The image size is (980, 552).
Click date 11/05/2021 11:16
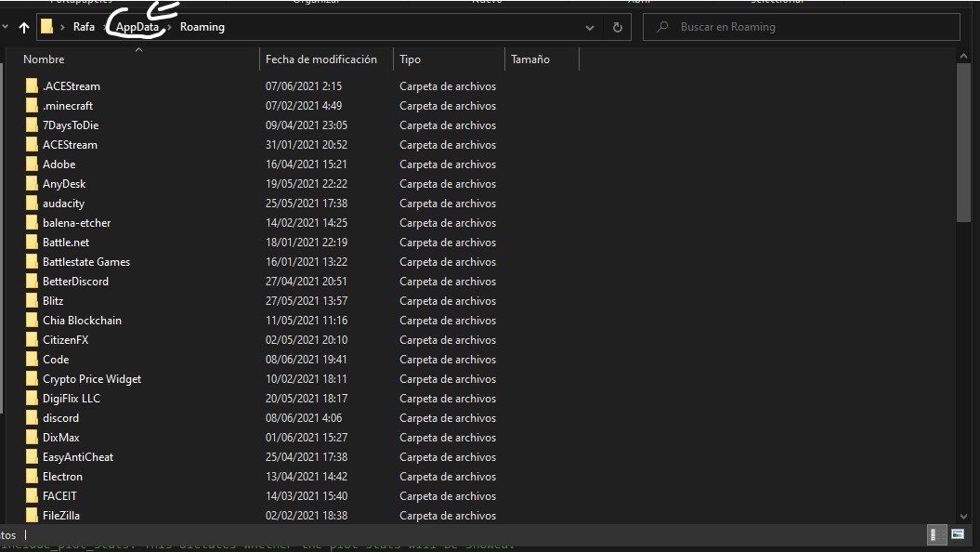(307, 320)
